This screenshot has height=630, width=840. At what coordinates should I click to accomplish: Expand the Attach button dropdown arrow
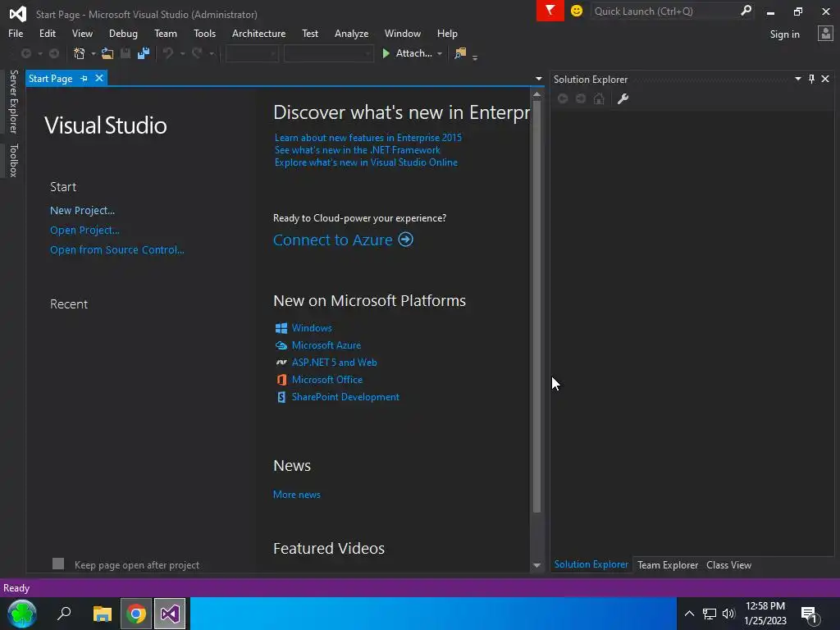[440, 53]
